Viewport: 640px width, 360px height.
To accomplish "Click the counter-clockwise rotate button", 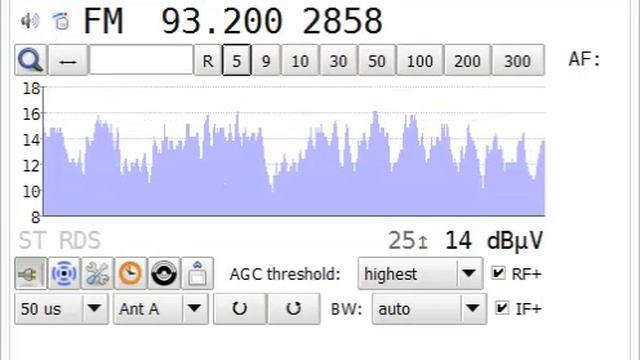I will (x=240, y=309).
